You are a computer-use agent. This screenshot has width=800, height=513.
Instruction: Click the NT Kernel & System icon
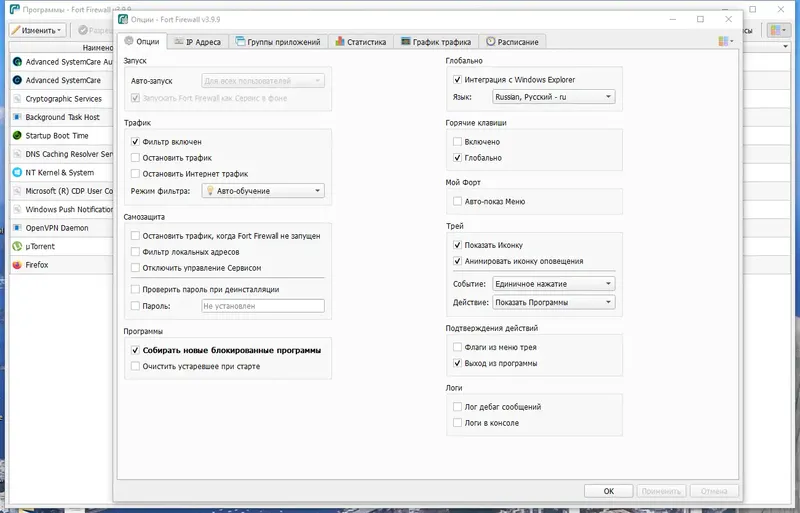[x=17, y=173]
